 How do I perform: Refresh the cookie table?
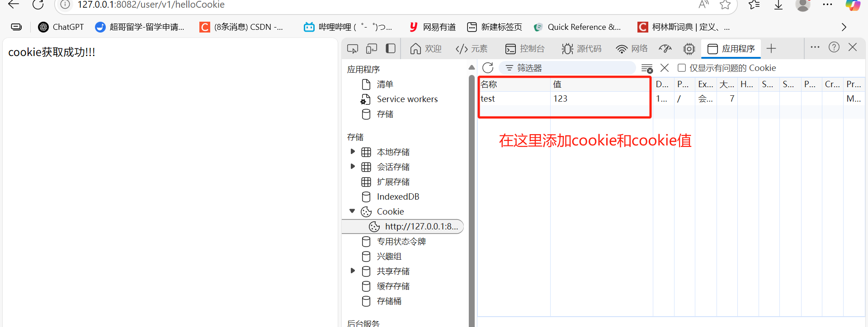[488, 68]
